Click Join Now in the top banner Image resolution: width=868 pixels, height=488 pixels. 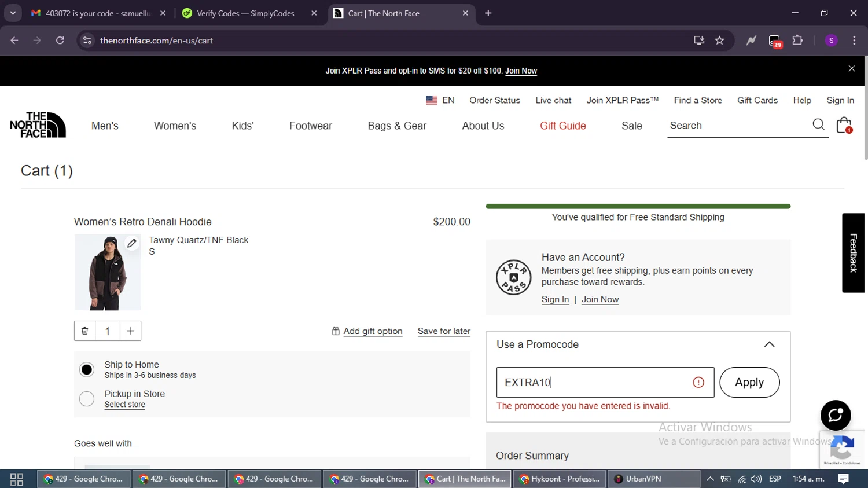[x=521, y=71]
